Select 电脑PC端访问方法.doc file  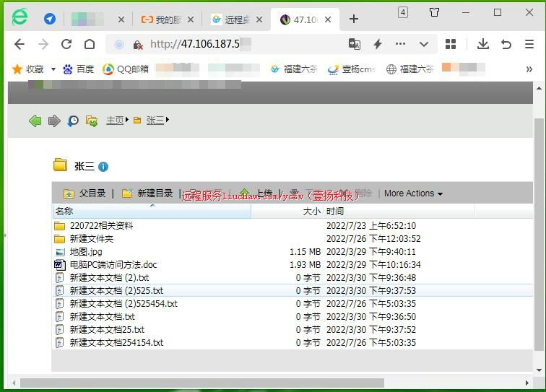(113, 265)
